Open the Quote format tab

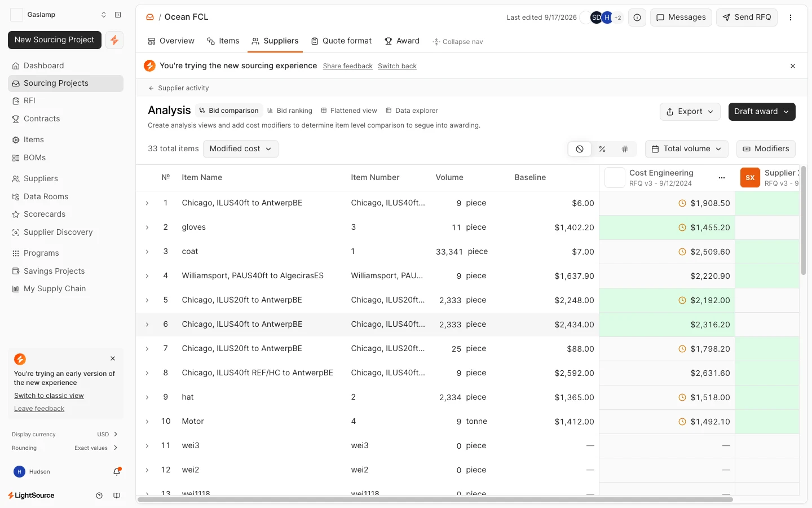[342, 41]
